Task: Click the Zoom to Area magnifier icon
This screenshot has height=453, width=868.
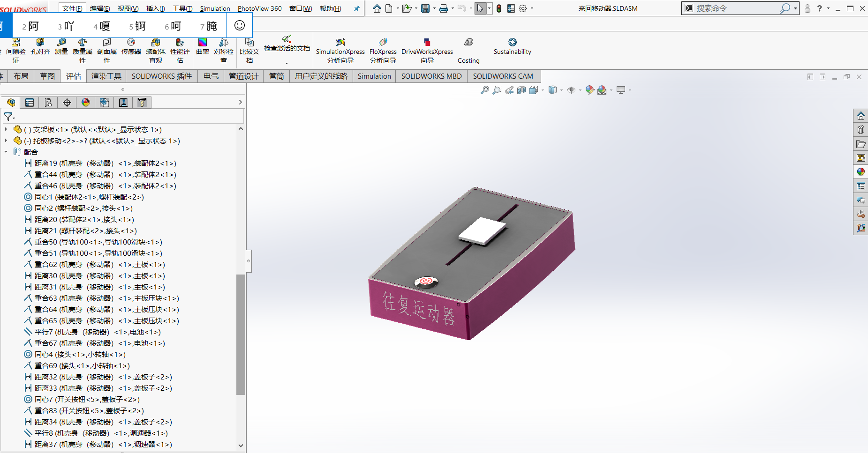Action: (497, 90)
